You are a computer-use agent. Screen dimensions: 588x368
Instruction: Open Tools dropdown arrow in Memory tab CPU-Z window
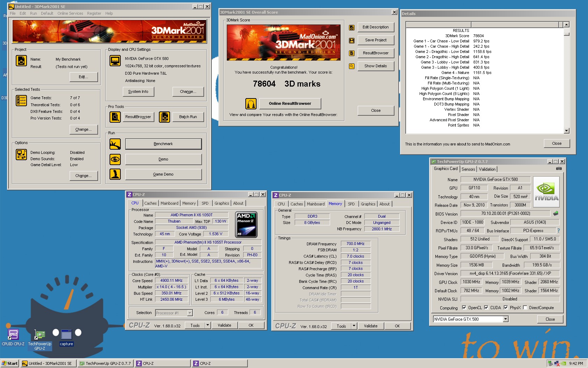354,326
